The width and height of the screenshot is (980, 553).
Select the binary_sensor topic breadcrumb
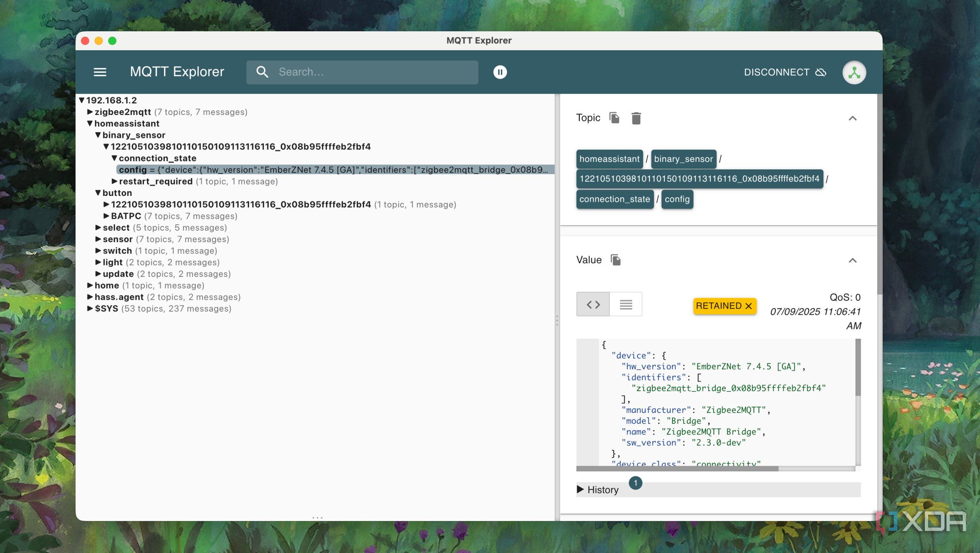click(683, 159)
